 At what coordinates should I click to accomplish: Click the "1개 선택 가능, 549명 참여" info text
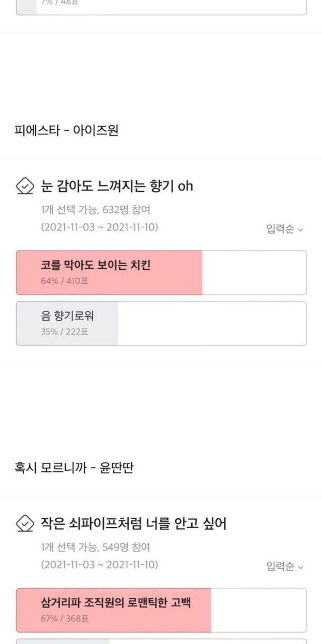(96, 547)
